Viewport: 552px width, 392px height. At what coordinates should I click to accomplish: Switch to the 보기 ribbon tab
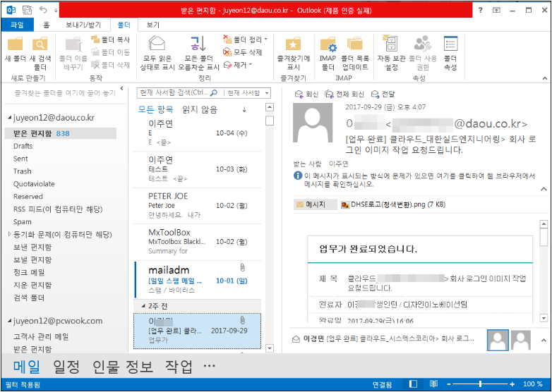(x=152, y=25)
